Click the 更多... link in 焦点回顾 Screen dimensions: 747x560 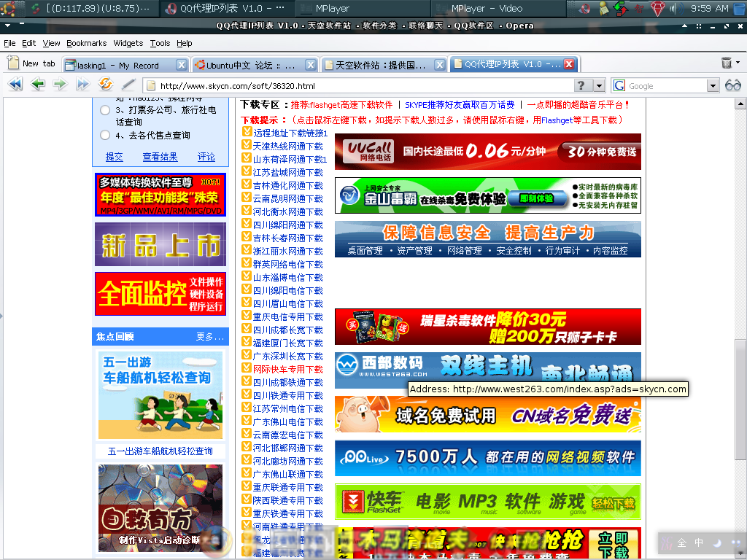tap(209, 337)
